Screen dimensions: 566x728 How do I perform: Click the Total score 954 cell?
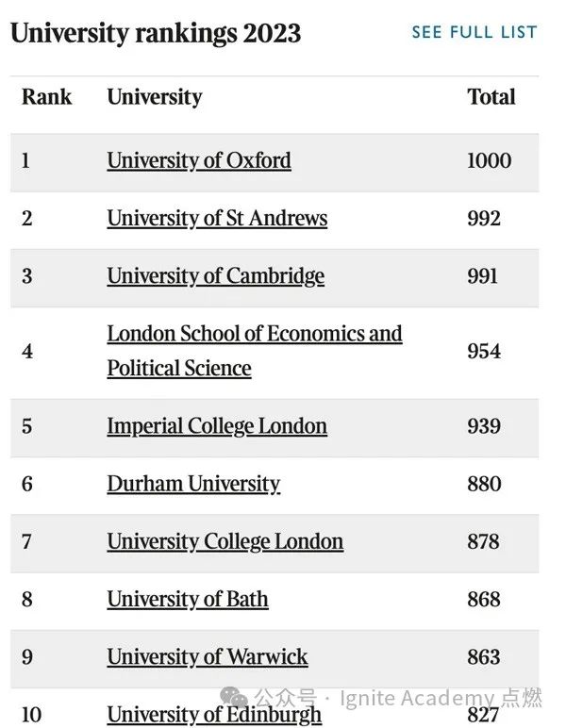(484, 351)
